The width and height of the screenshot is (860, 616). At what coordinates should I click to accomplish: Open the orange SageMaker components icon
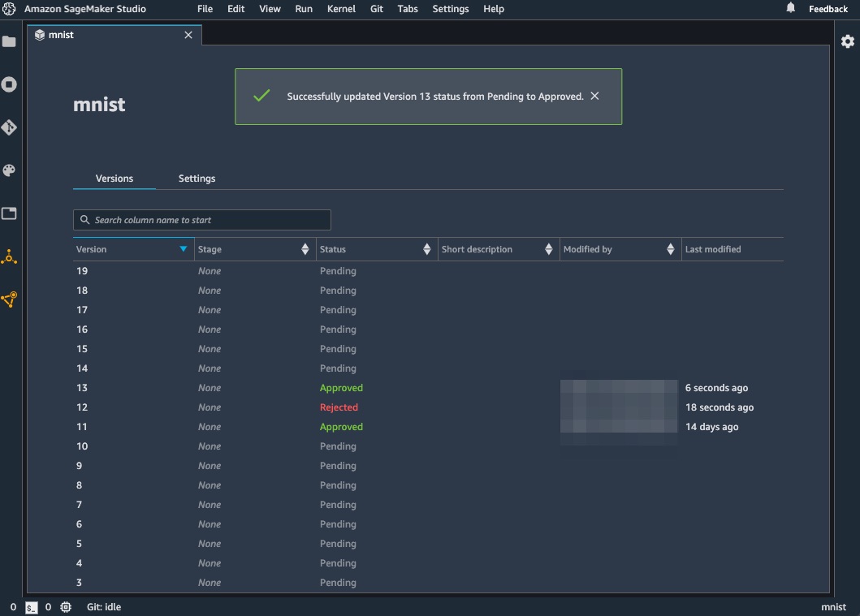coord(9,256)
